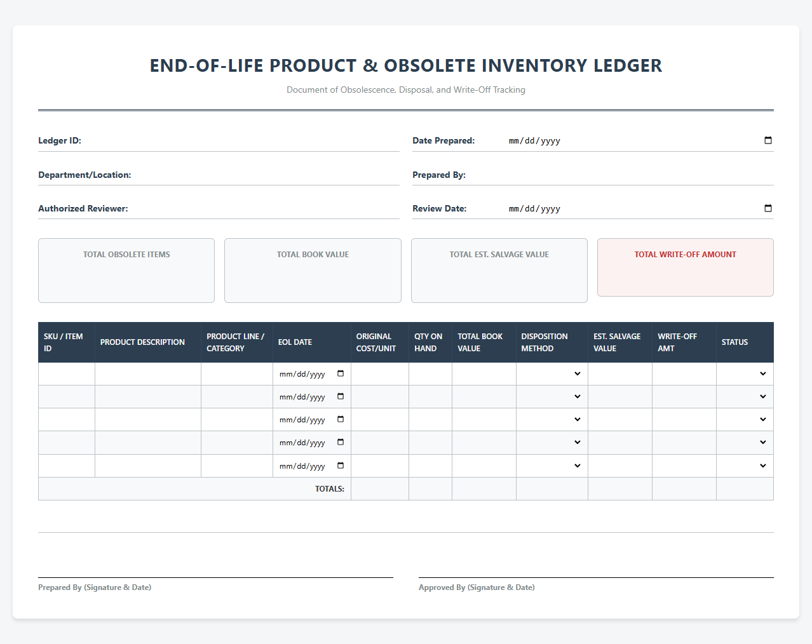Open EOL date calendar icon in second row
This screenshot has width=812, height=644.
pos(341,396)
